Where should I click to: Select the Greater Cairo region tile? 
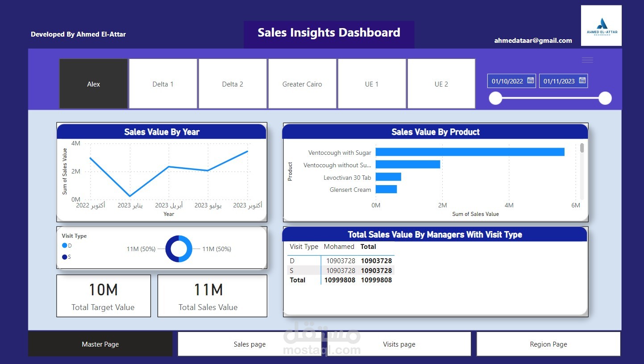point(302,84)
